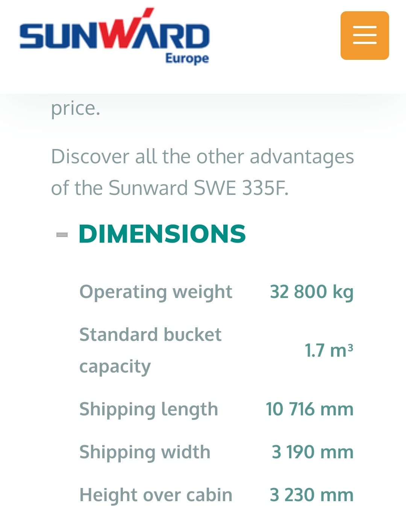Click the Shipping length label
The width and height of the screenshot is (406, 532).
pyautogui.click(x=148, y=409)
